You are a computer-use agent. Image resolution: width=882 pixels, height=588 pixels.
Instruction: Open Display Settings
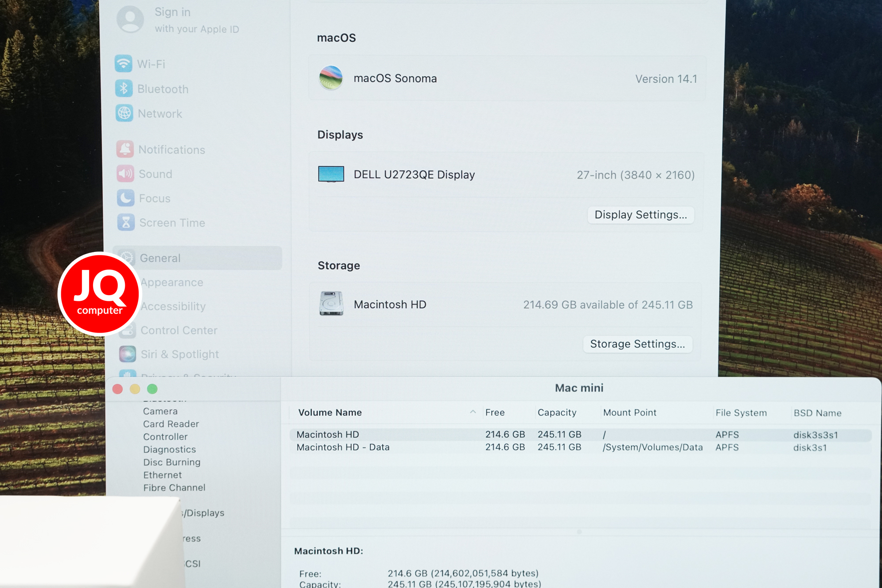(641, 215)
